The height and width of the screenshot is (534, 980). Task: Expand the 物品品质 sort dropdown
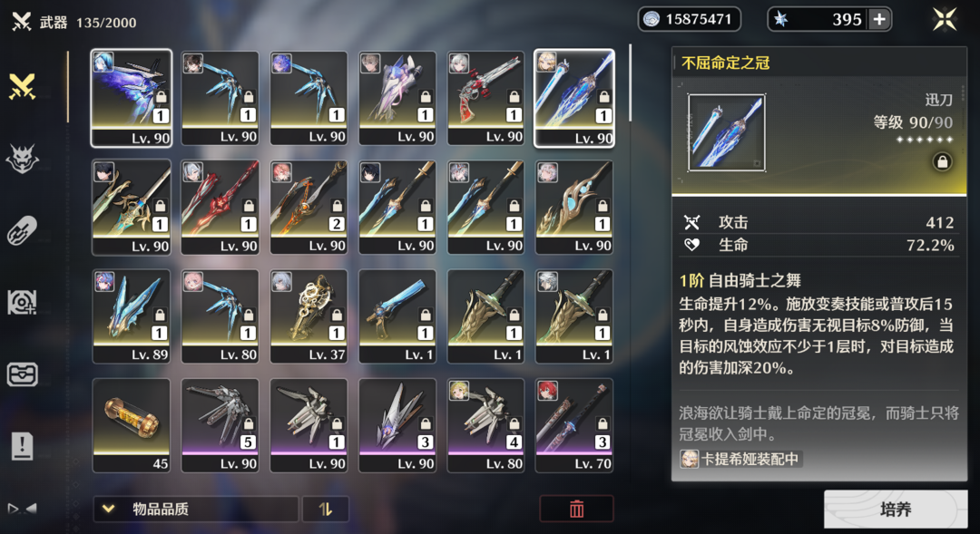point(196,509)
